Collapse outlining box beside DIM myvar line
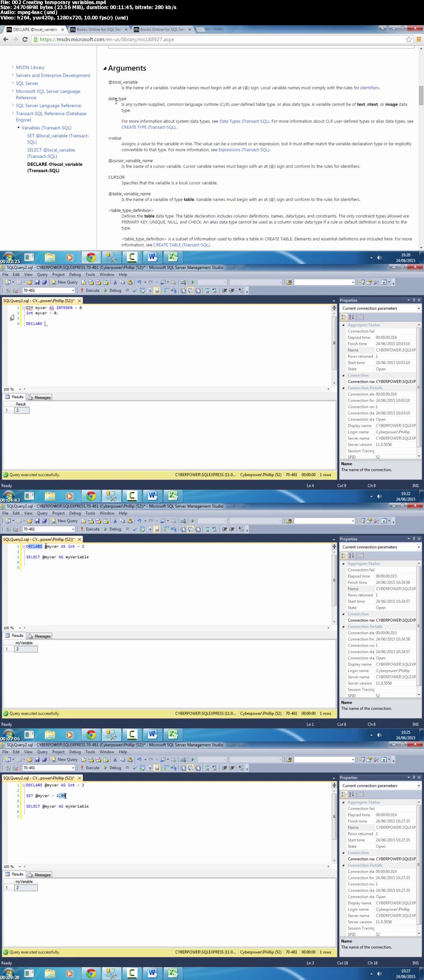 [x=24, y=308]
